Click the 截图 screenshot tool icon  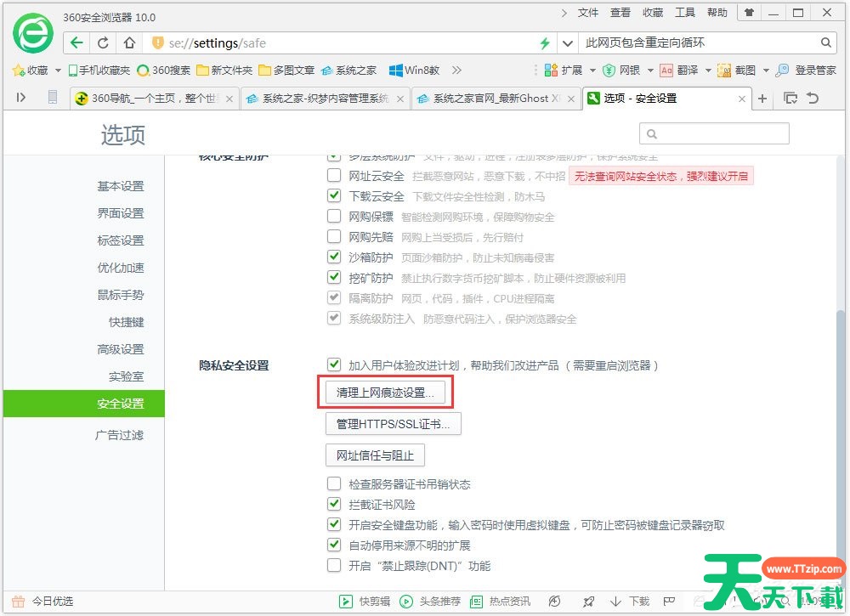point(724,71)
